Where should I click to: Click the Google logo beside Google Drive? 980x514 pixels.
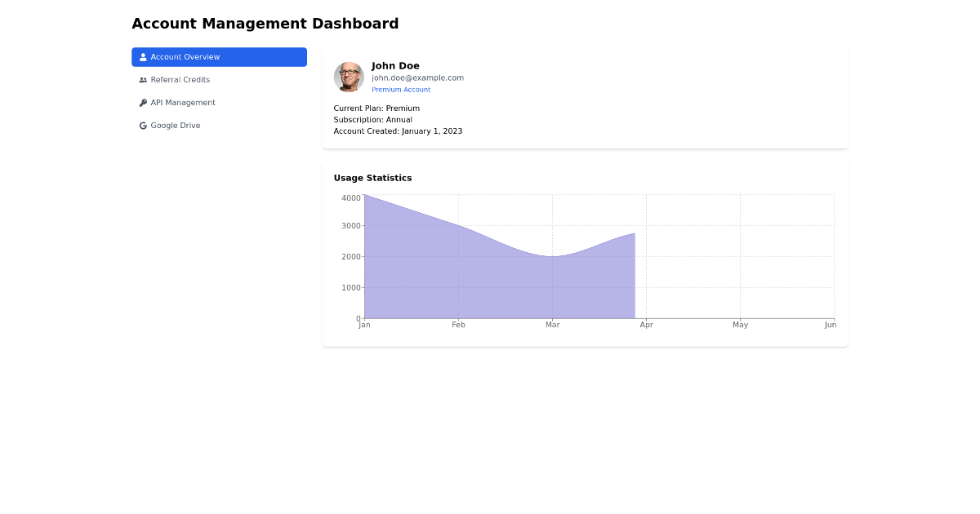click(x=143, y=125)
